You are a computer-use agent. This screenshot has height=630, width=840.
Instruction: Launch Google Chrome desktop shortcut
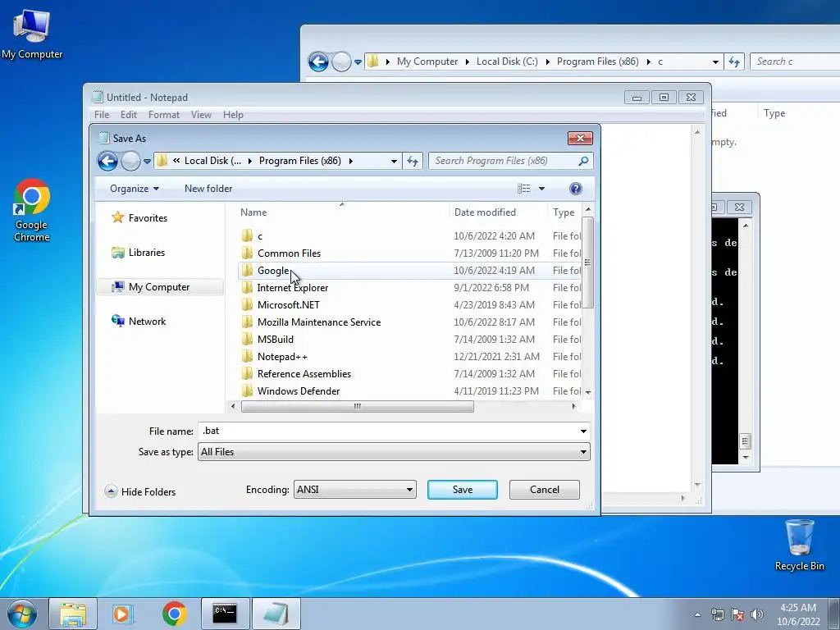[x=32, y=210]
